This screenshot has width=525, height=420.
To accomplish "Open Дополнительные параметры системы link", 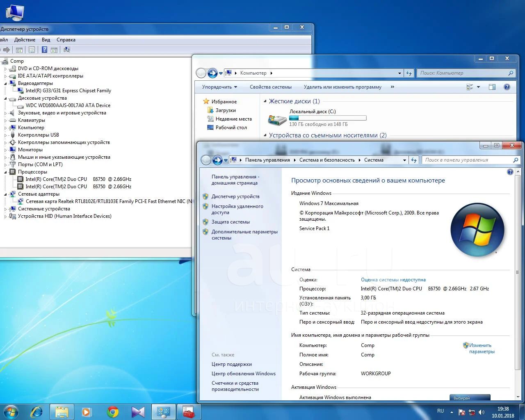I will pos(244,235).
